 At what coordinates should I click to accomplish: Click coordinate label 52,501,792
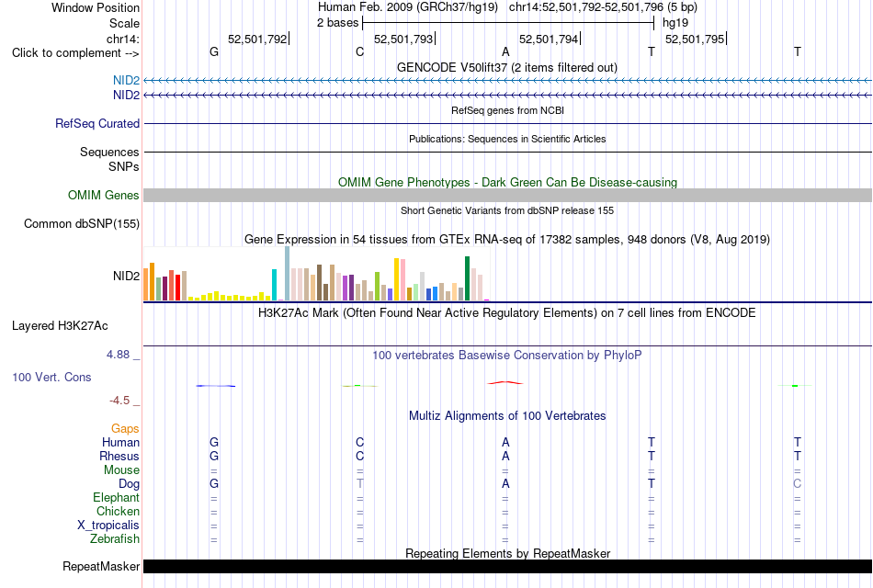click(257, 39)
